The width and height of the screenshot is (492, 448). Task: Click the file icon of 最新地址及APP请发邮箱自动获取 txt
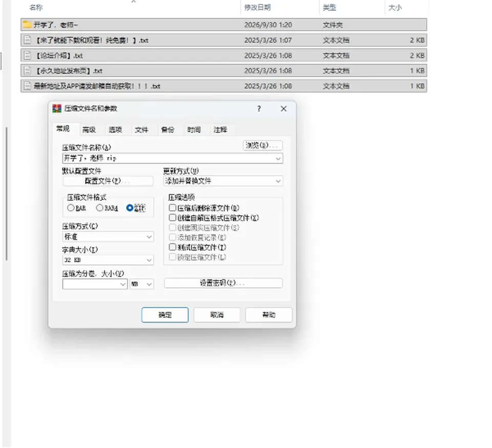click(28, 86)
